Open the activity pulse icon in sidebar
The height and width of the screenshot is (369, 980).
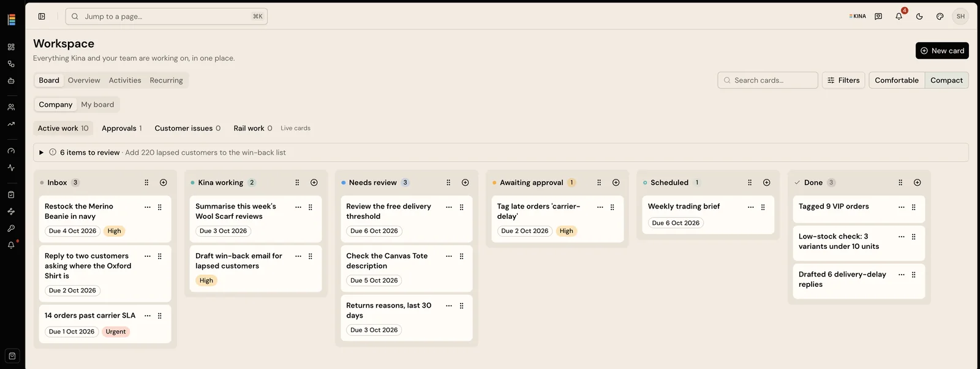11,167
